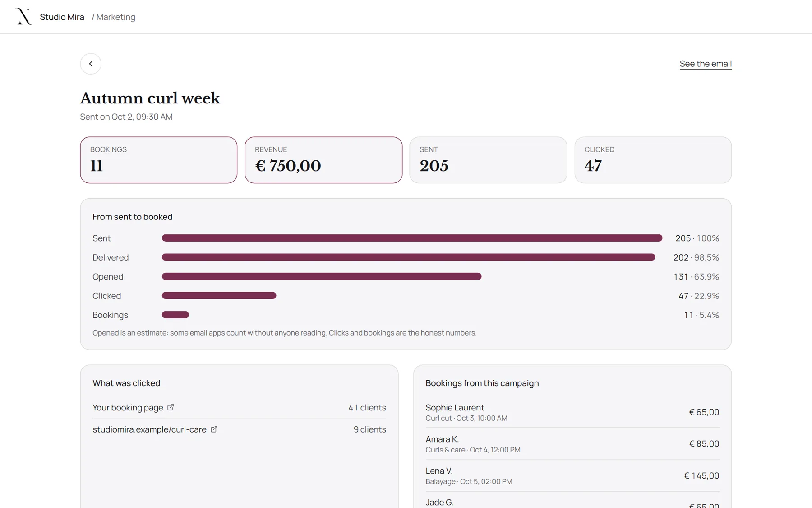The image size is (812, 508).
Task: Select the Sent stat card
Action: pyautogui.click(x=488, y=160)
